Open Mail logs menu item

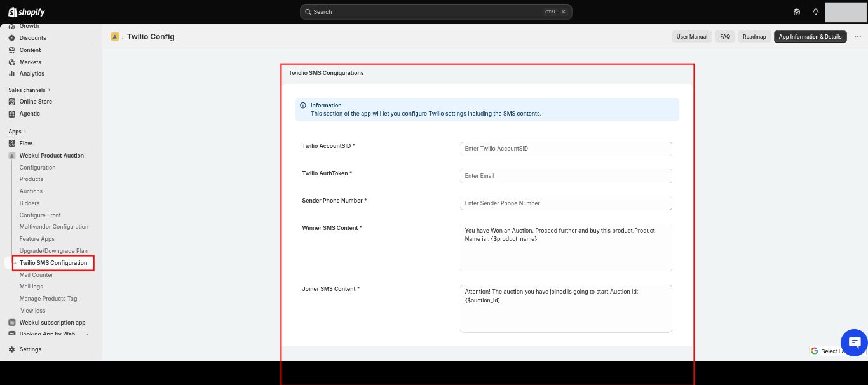pyautogui.click(x=31, y=287)
